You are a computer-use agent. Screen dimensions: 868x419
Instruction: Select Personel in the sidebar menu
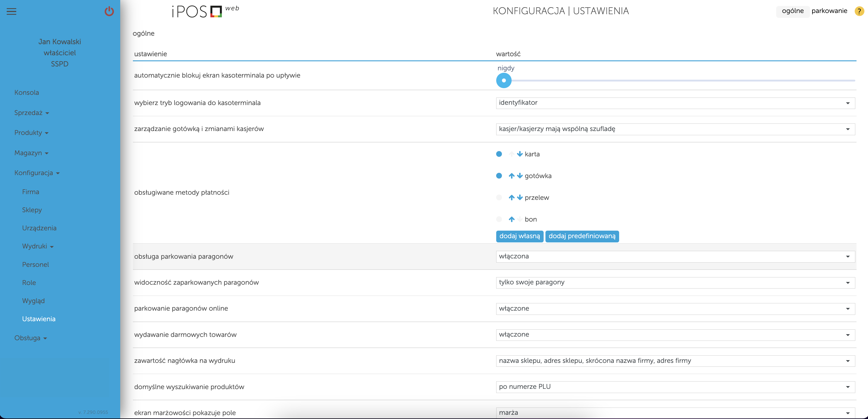point(35,264)
